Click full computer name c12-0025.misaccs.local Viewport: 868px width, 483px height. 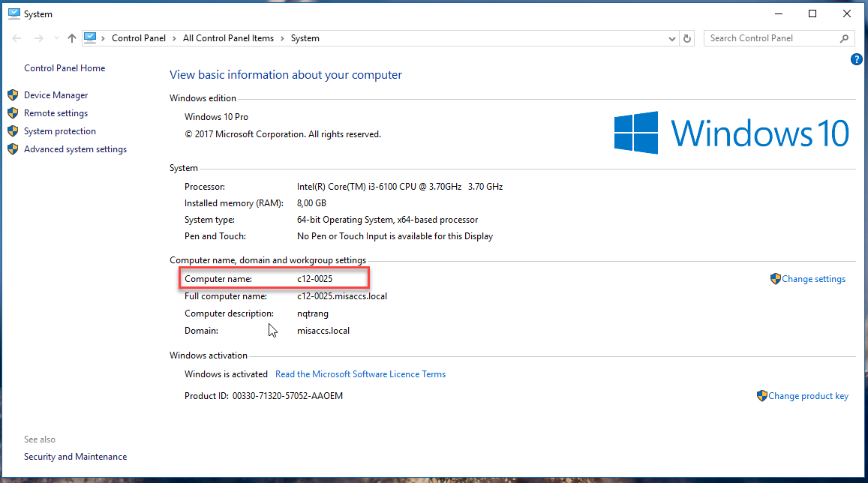click(x=341, y=296)
